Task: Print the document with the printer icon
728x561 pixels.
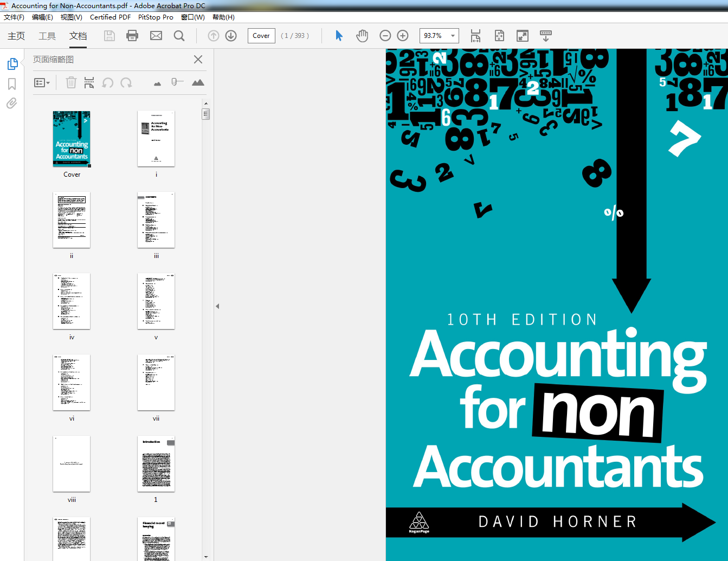Action: [x=132, y=36]
